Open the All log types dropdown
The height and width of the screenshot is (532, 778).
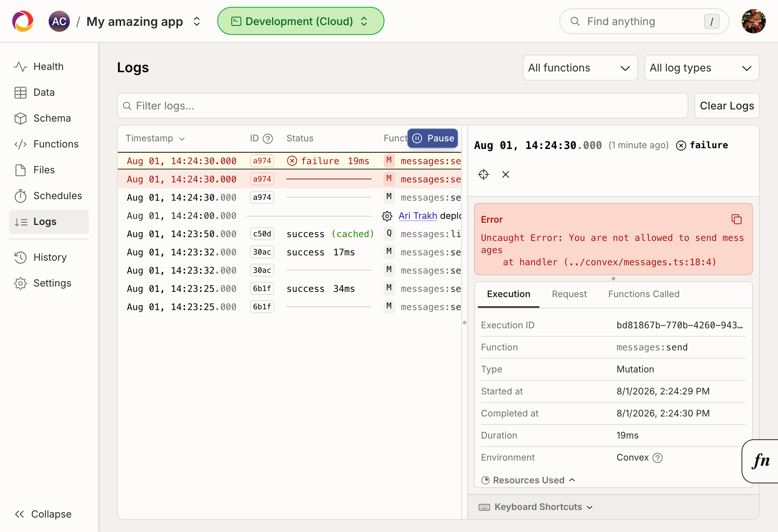click(x=702, y=68)
